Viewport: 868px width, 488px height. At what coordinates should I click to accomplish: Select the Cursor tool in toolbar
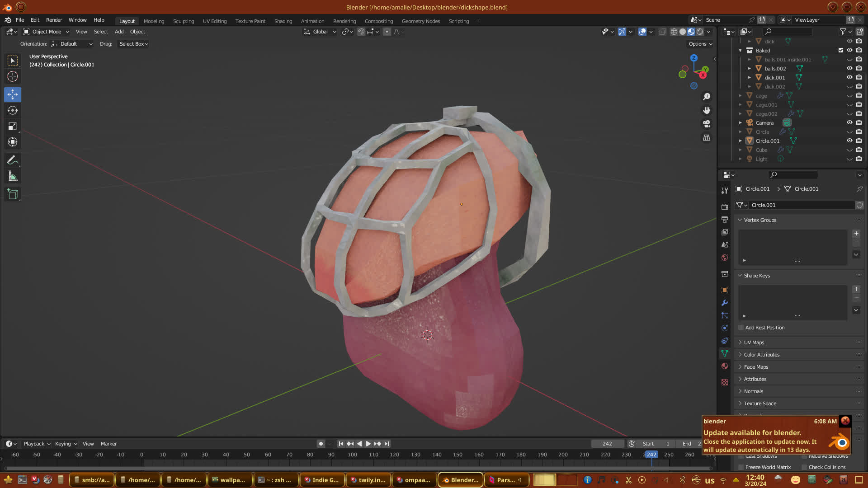click(x=13, y=77)
